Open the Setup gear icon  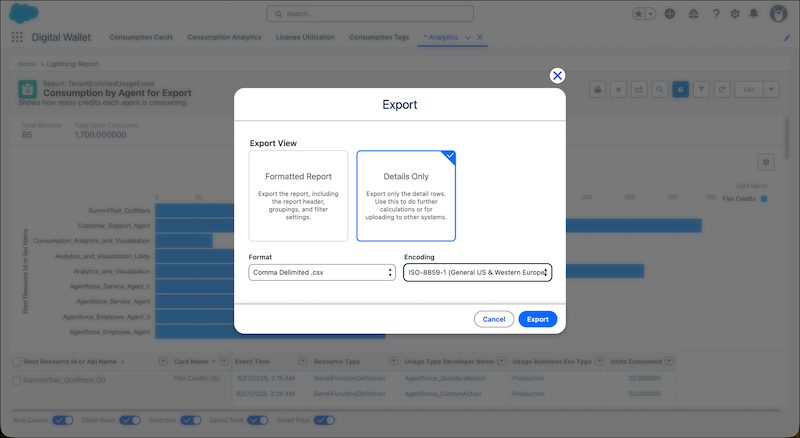(x=735, y=14)
